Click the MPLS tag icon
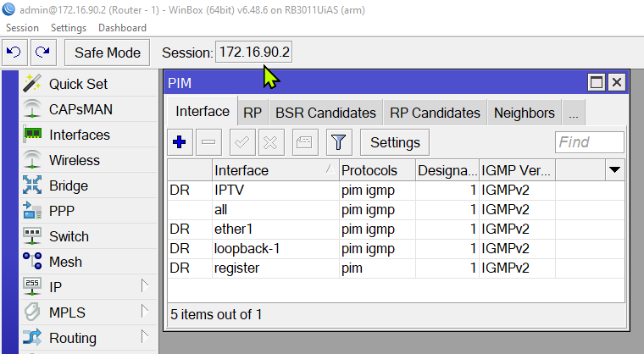The width and height of the screenshot is (644, 354). tap(32, 313)
